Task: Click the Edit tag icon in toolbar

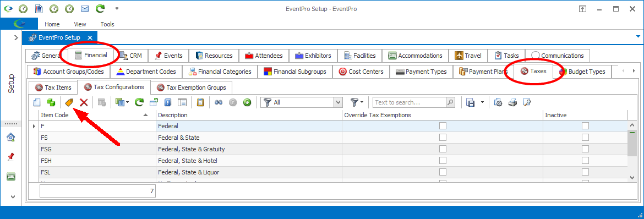Action: click(x=69, y=102)
